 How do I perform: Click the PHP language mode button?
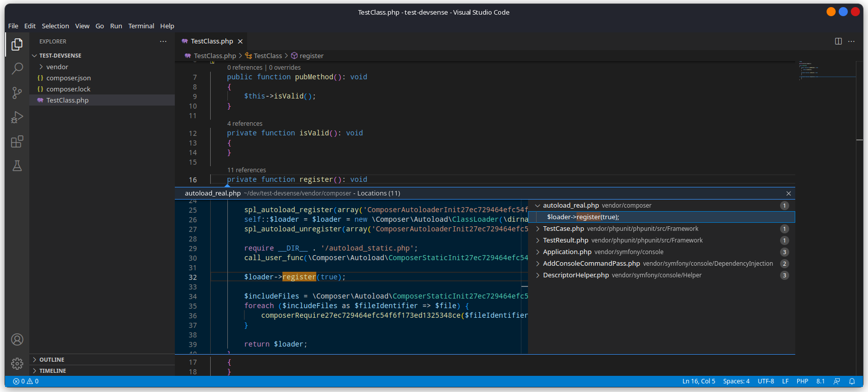coord(802,381)
